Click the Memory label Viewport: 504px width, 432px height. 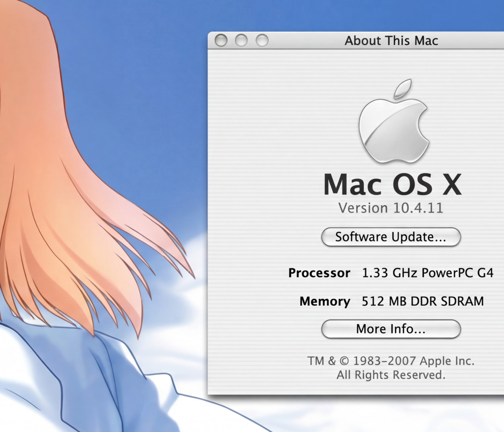coord(325,301)
